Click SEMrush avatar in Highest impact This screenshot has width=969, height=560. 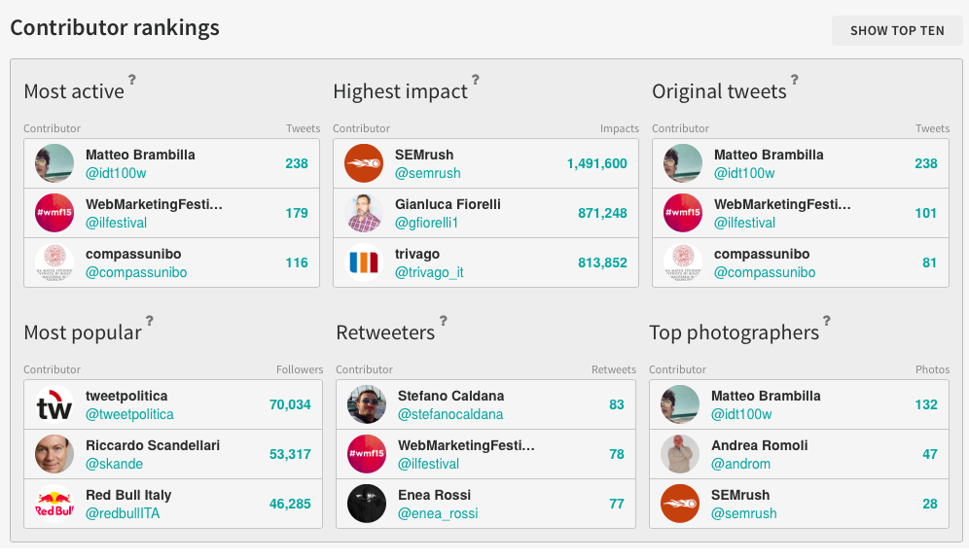364,163
